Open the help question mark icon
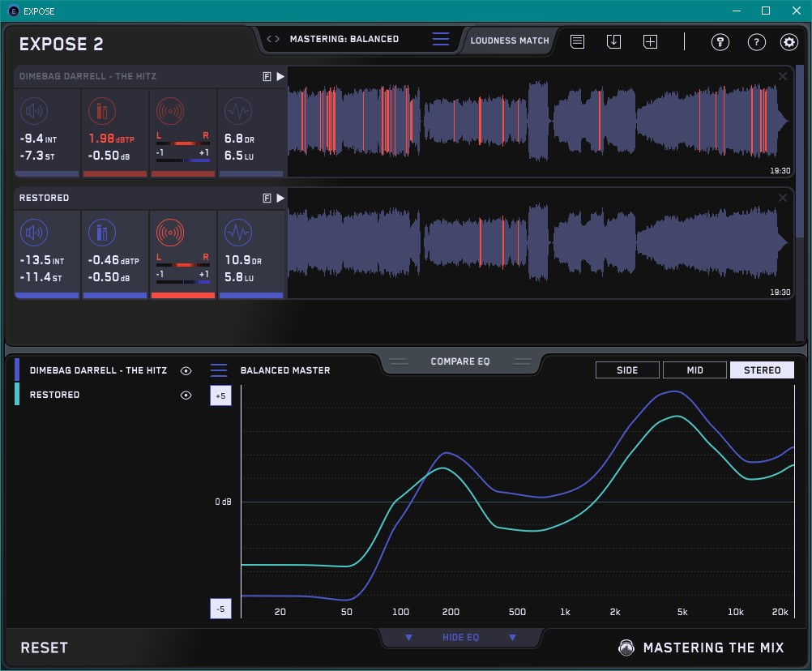 point(756,42)
